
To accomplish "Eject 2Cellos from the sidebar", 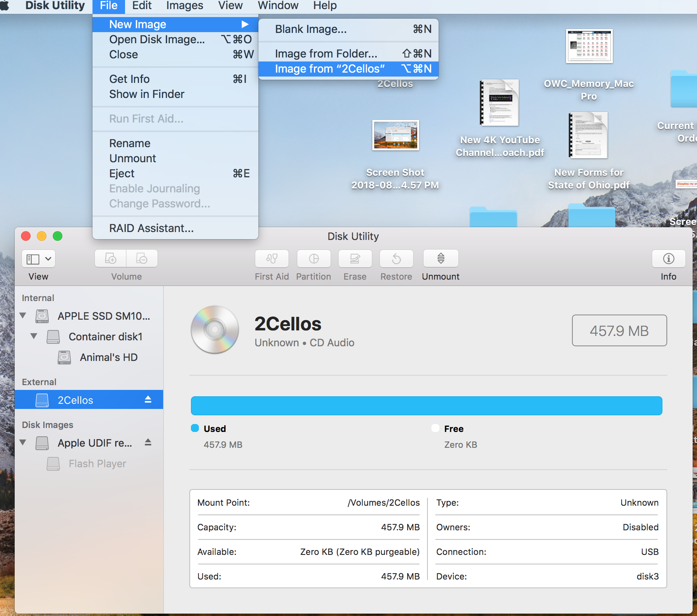I will tap(148, 399).
